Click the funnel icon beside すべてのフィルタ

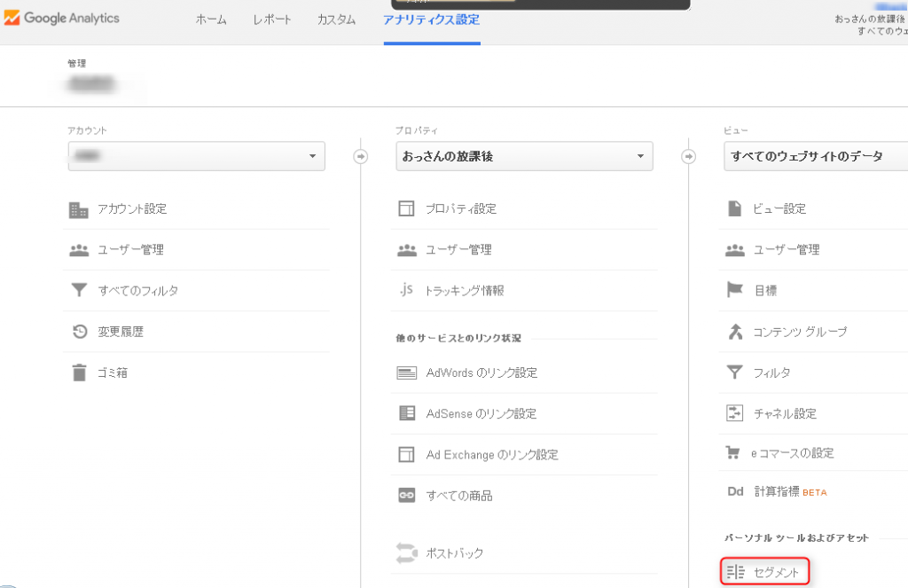[x=79, y=291]
